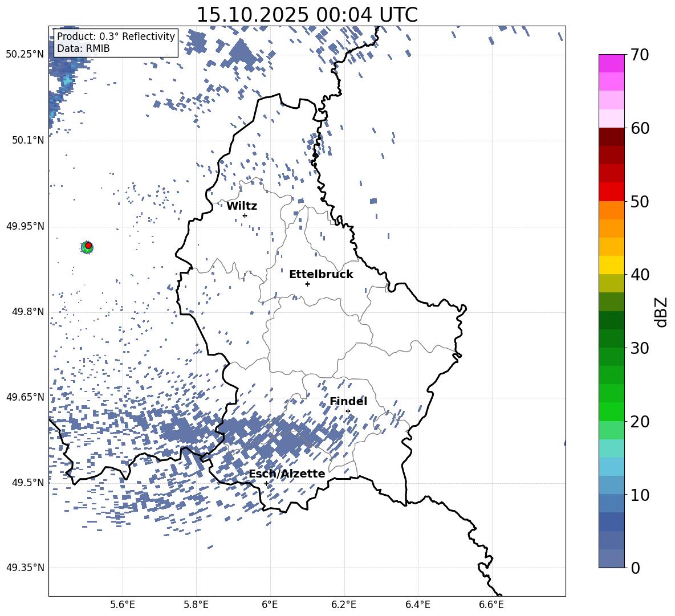
Task: Click the Esch/Alzette city label
Action: pos(287,474)
